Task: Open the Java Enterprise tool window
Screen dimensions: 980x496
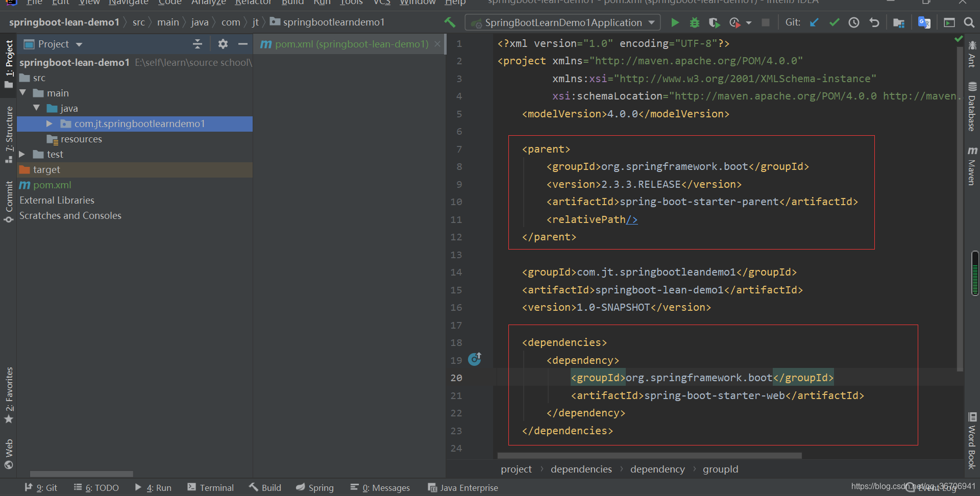Action: [x=463, y=488]
